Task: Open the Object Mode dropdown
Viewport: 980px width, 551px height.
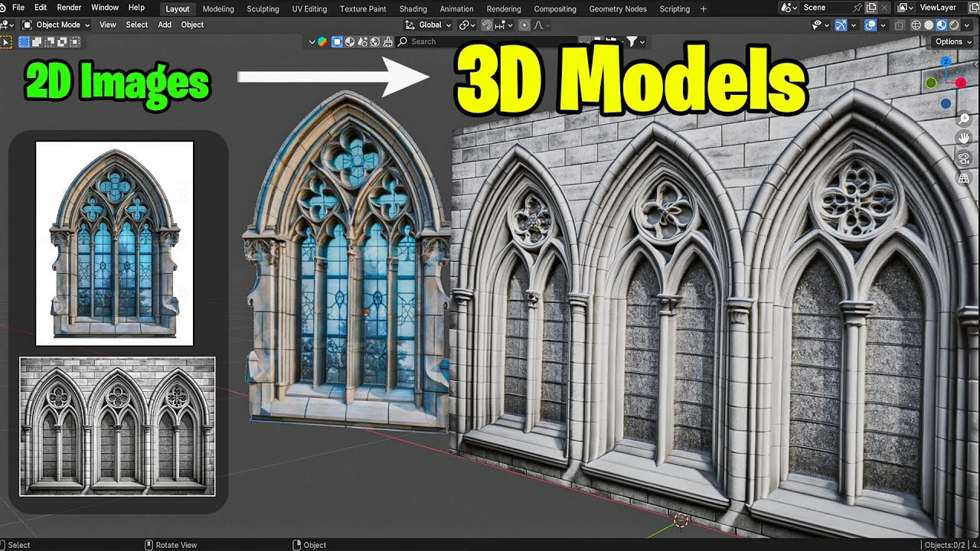Action: (x=57, y=24)
